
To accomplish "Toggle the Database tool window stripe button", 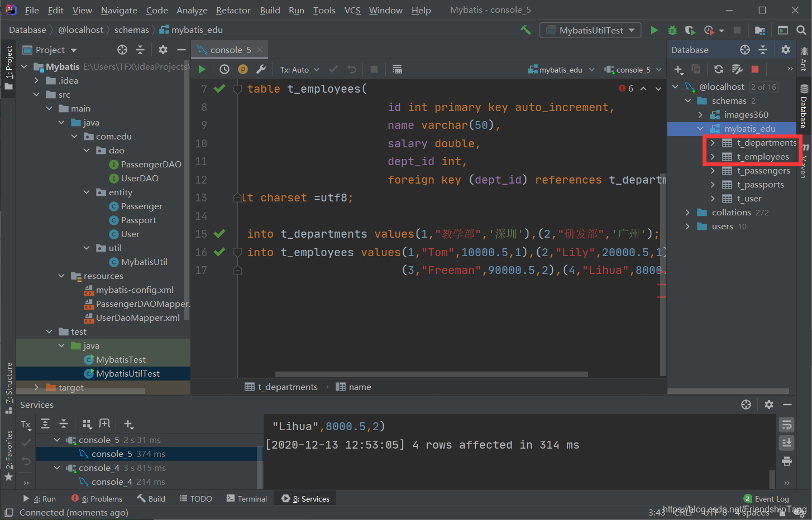I will [x=804, y=106].
